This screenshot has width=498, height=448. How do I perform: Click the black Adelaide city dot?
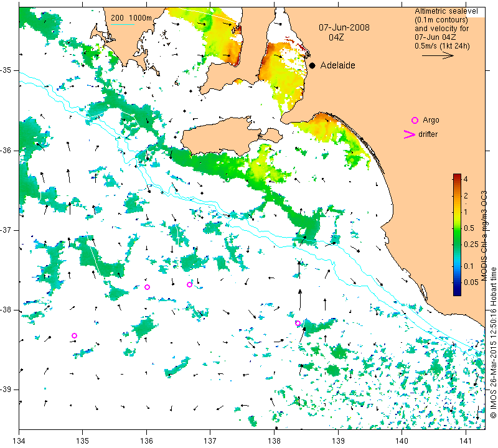tap(312, 65)
